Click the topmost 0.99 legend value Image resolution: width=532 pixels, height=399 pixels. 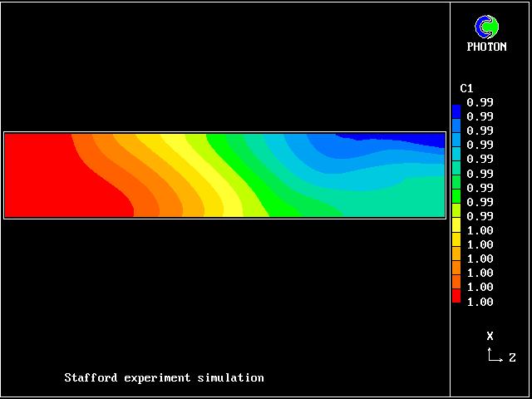[480, 102]
